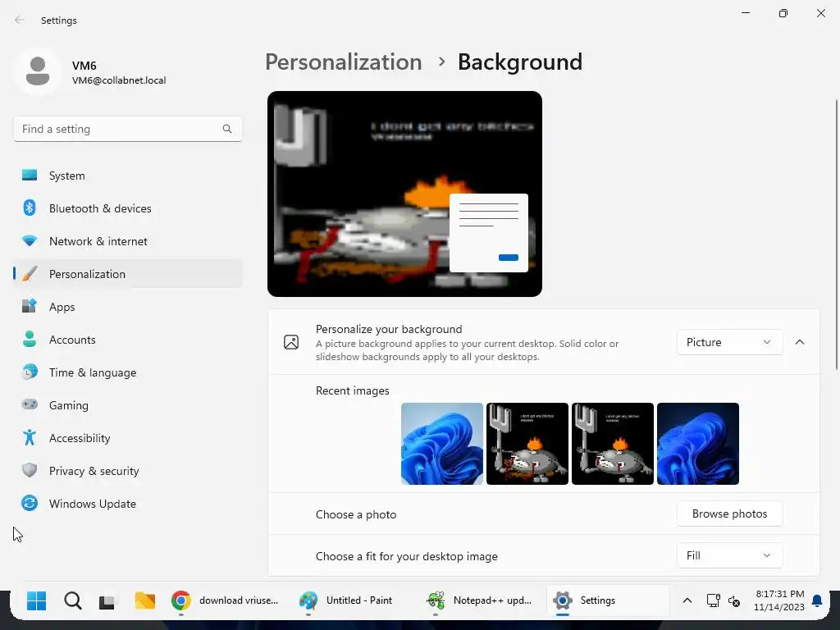Click the Accounts person icon
This screenshot has width=840, height=630.
coord(30,339)
